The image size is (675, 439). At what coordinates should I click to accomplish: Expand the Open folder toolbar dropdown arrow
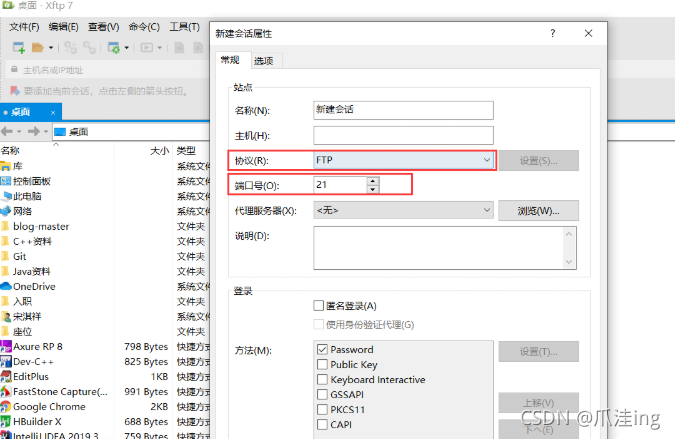coord(51,48)
